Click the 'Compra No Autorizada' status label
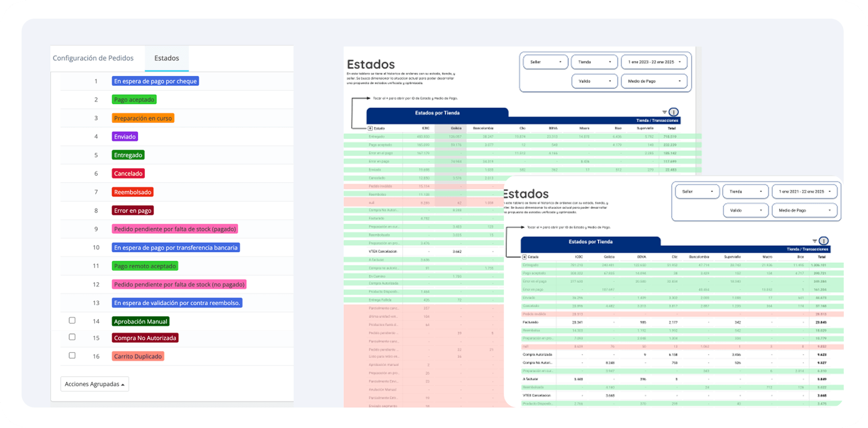The height and width of the screenshot is (428, 868). pyautogui.click(x=145, y=338)
